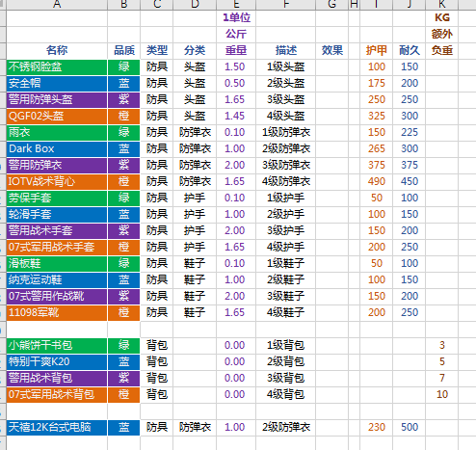This screenshot has width=476, height=450.
Task: Select extra load value 3
Action: click(x=442, y=346)
